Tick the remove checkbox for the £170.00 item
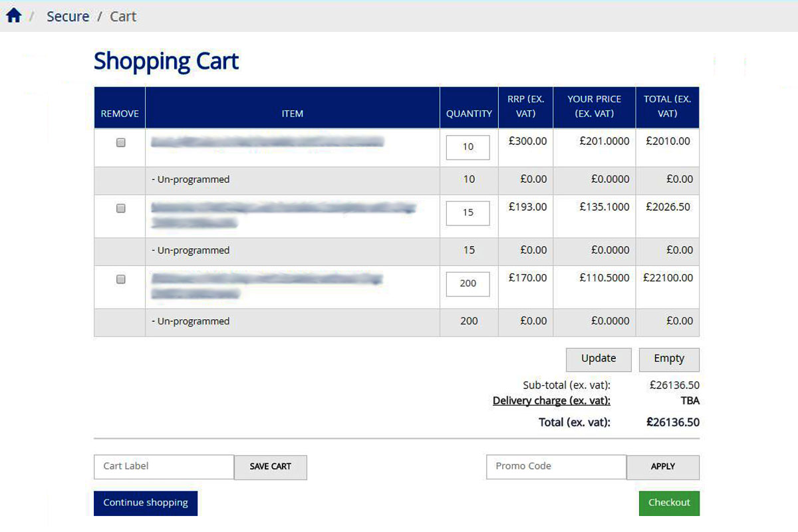Viewport: 798px width, 532px height. coord(121,279)
